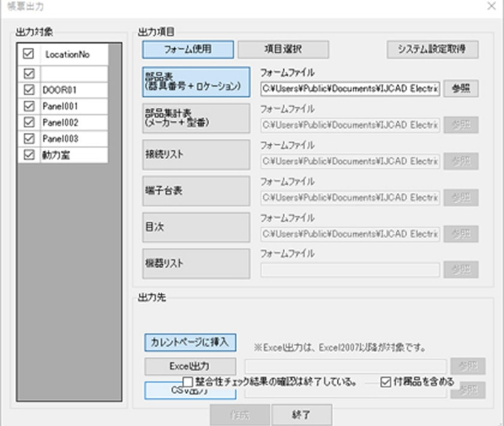Disable 付属品を含める checkbox
The image size is (504, 426).
385,382
